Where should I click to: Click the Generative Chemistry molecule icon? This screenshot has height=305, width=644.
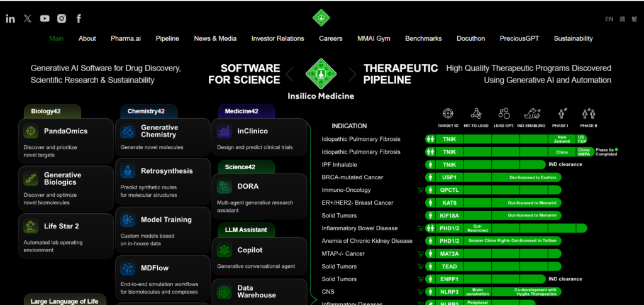[x=127, y=131]
